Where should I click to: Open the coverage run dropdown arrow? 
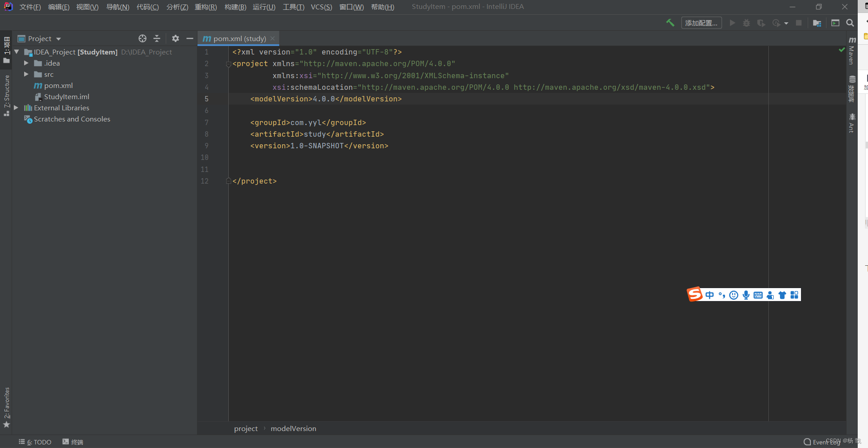[x=786, y=23]
